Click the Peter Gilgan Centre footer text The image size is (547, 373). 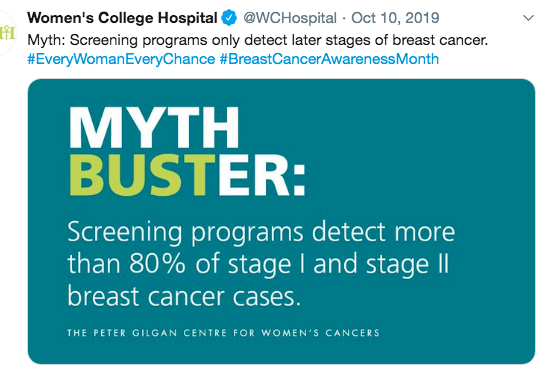point(223,333)
